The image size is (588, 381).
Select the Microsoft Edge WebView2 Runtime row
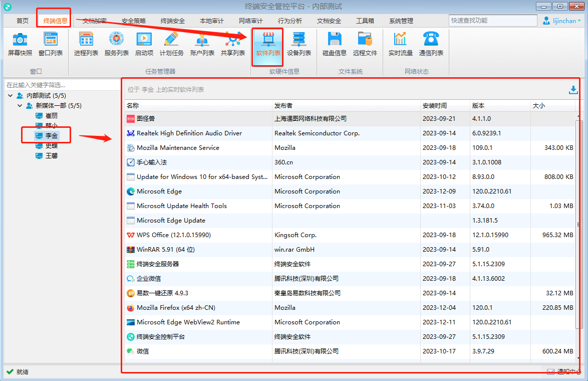coord(350,322)
